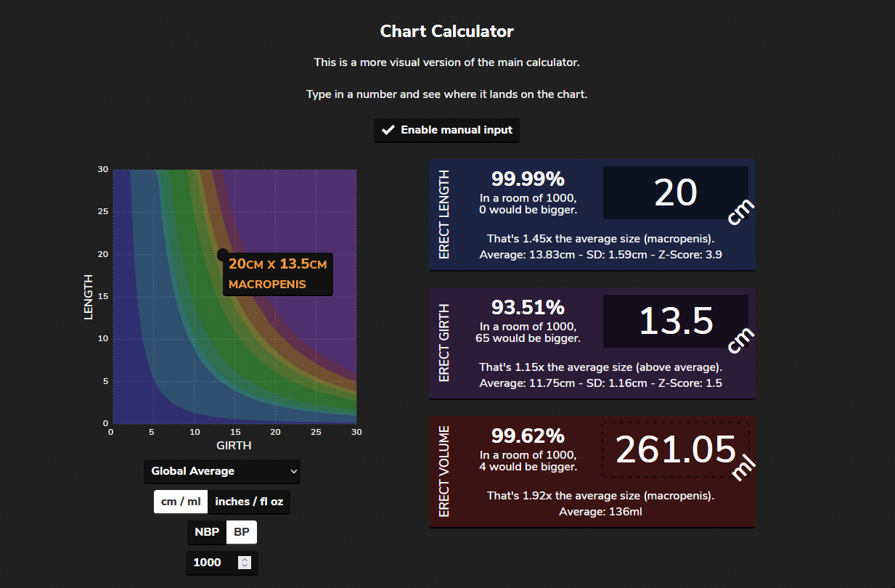This screenshot has height=588, width=895.
Task: Click the black data point on the chart
Action: pos(223,255)
